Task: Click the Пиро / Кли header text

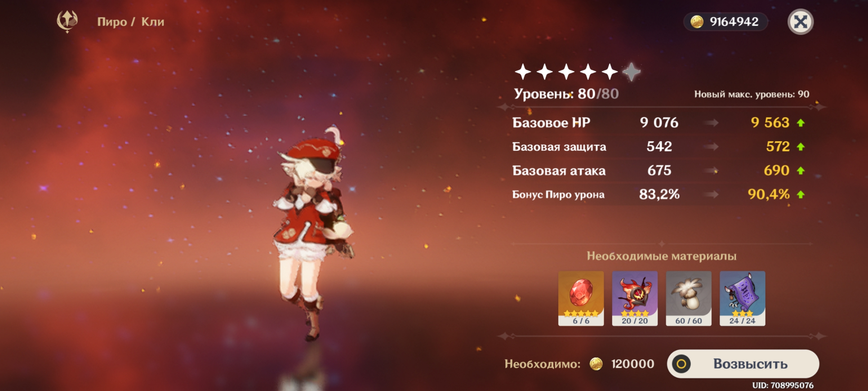Action: 131,22
